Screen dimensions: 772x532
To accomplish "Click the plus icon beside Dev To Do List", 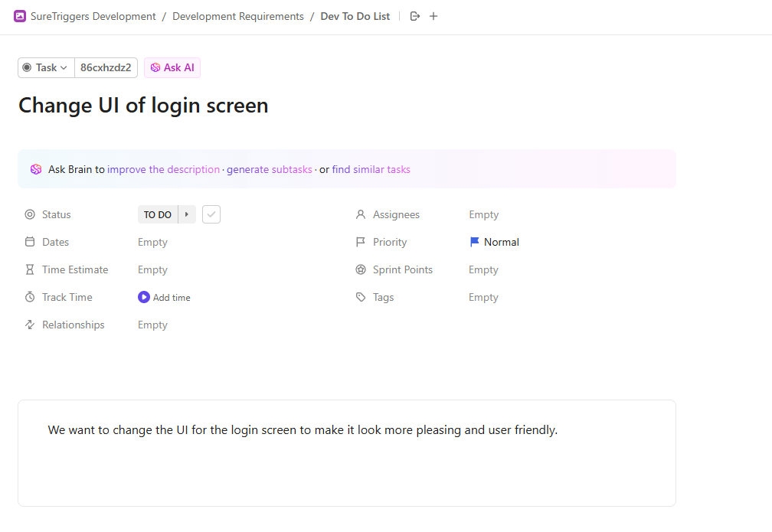I will coord(433,16).
